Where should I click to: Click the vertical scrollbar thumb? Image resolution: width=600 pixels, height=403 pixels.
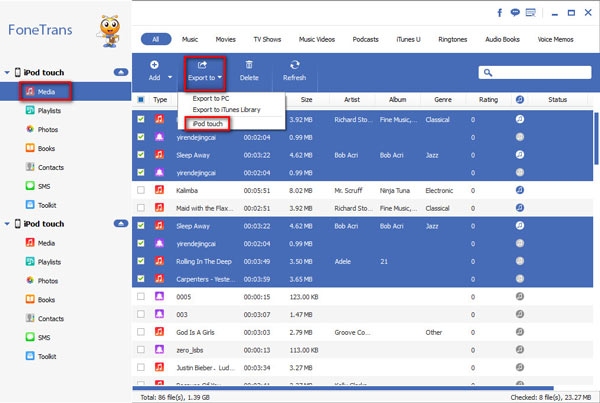point(596,139)
